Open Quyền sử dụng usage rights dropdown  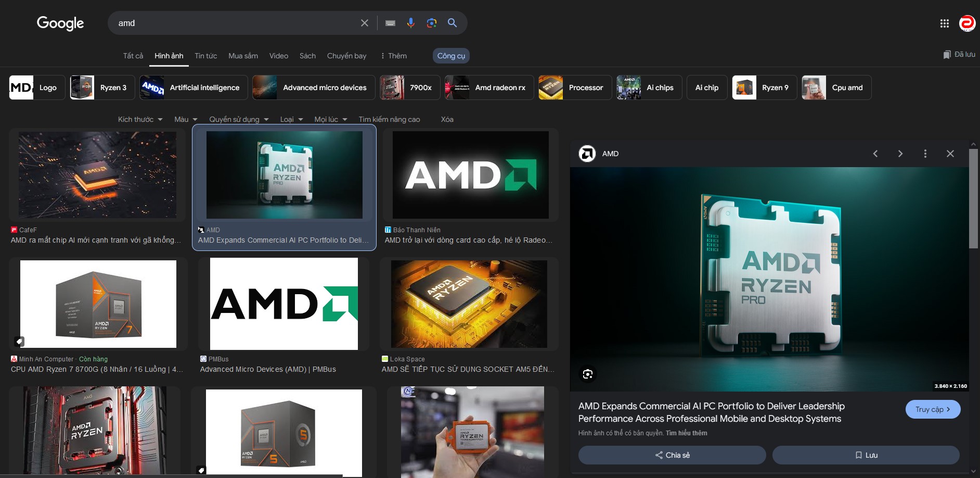239,119
